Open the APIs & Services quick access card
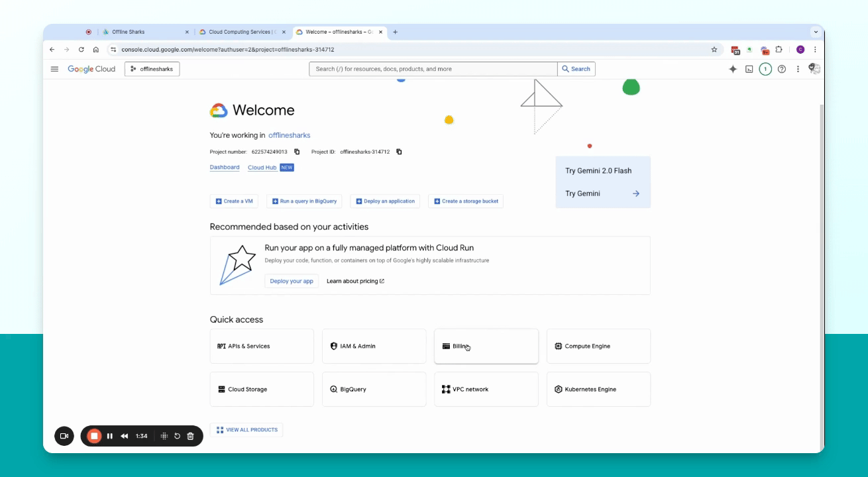 262,346
